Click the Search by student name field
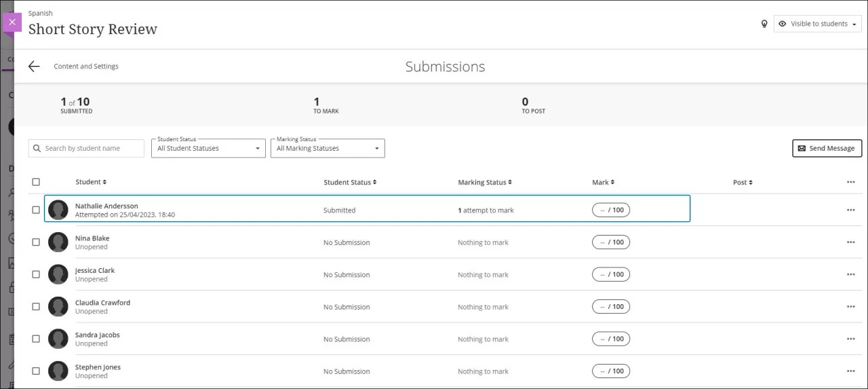This screenshot has height=389, width=868. 87,149
